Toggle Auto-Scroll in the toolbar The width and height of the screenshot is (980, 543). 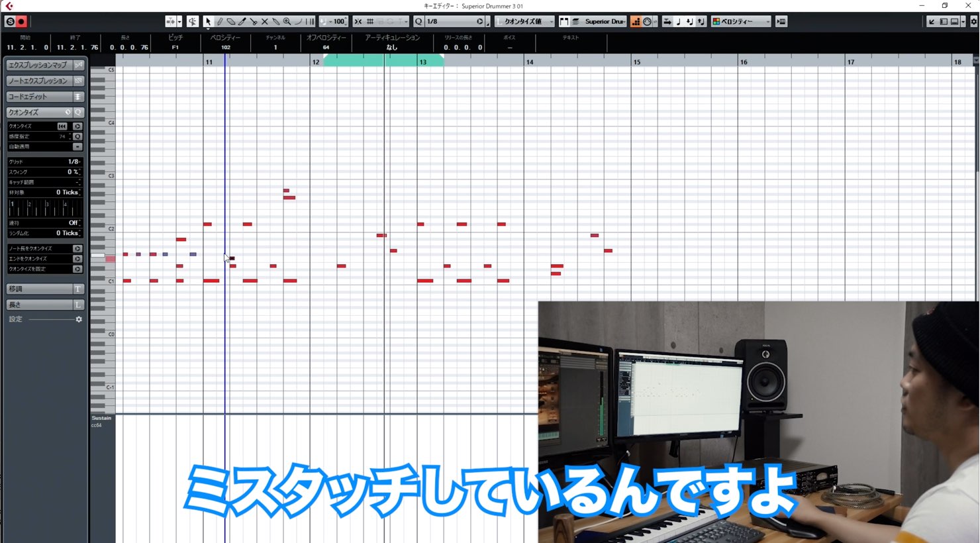(x=171, y=21)
